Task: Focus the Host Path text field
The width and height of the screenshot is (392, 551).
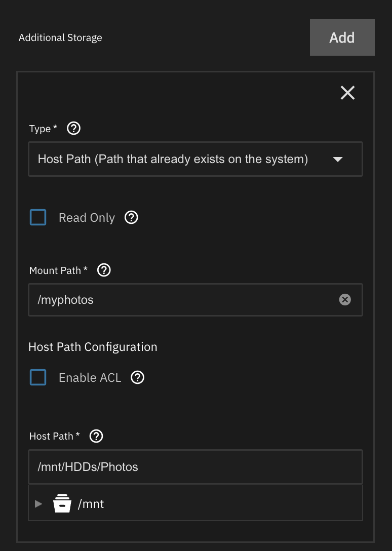Action: coord(195,467)
